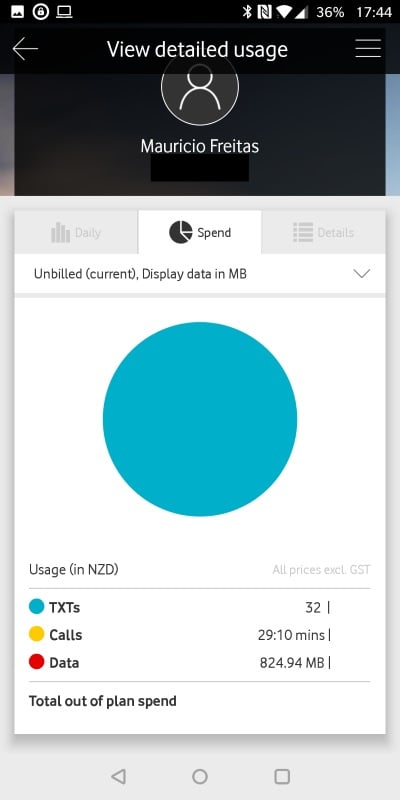Click the blue TXTs color dot

click(37, 607)
